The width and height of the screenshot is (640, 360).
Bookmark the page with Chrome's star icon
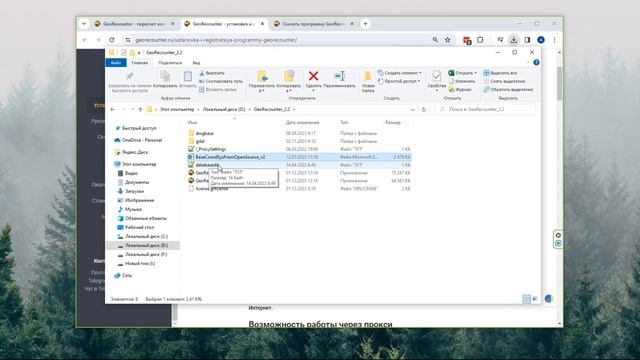coord(448,40)
